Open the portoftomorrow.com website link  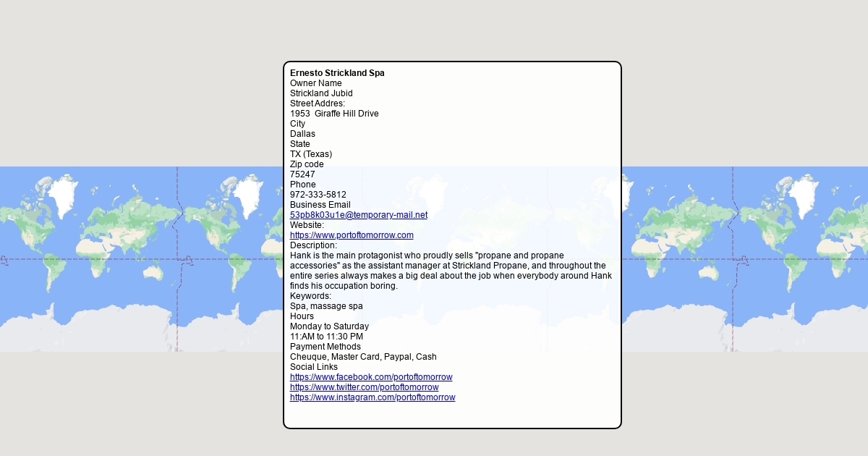[x=352, y=235]
